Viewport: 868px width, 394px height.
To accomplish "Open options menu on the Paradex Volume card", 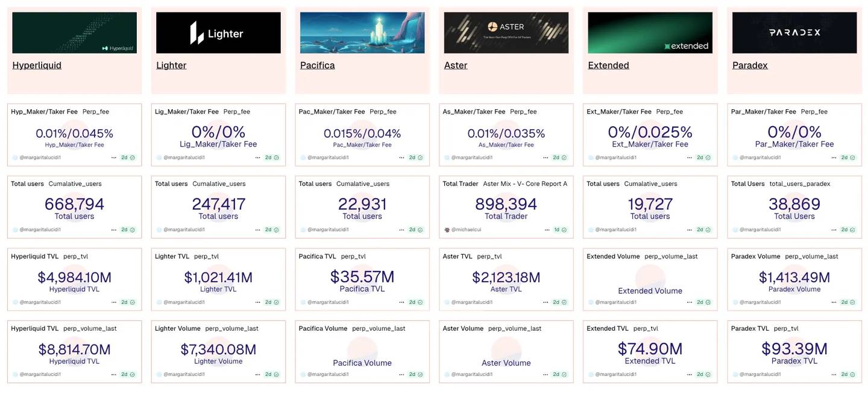I will [x=833, y=302].
